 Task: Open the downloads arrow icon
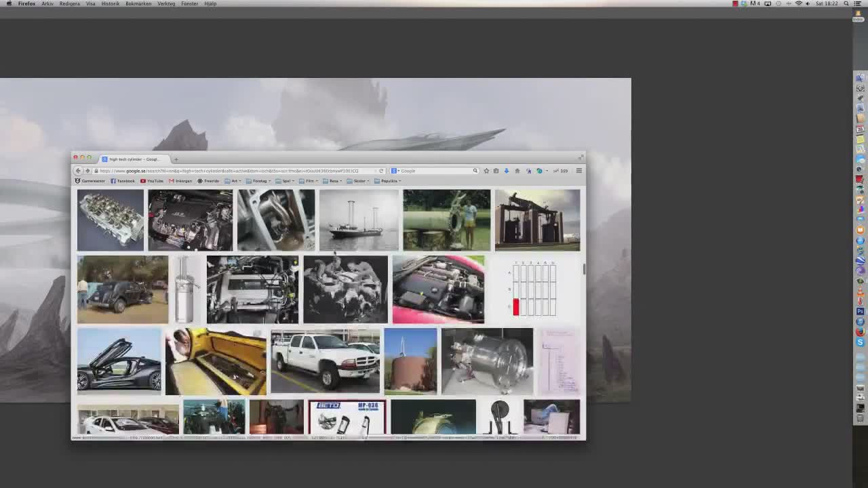[506, 171]
